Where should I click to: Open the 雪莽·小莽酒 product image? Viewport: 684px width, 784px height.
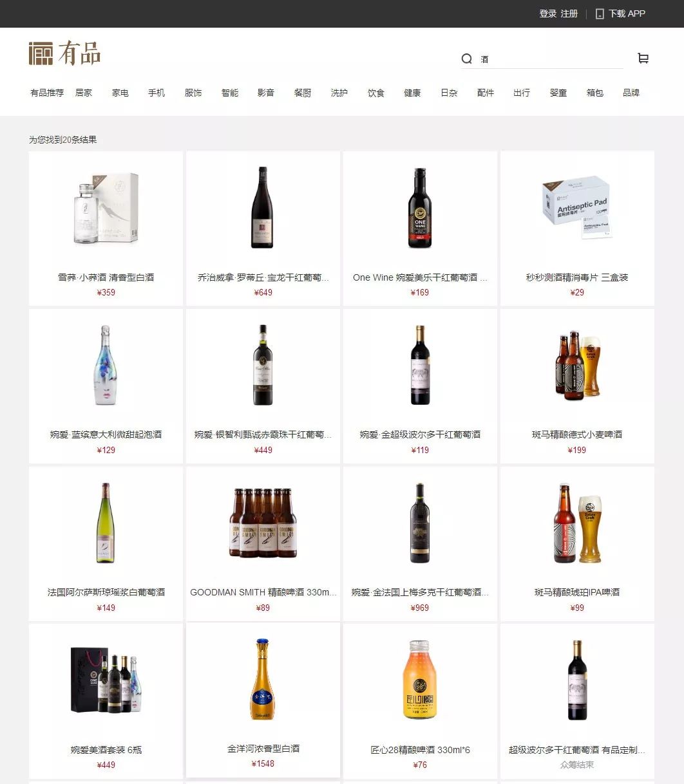click(x=106, y=207)
